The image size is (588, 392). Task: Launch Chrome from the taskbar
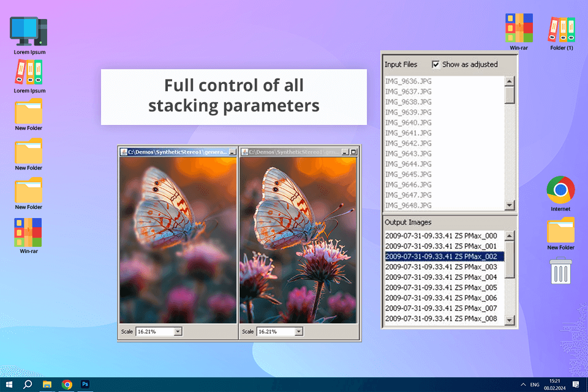click(67, 385)
